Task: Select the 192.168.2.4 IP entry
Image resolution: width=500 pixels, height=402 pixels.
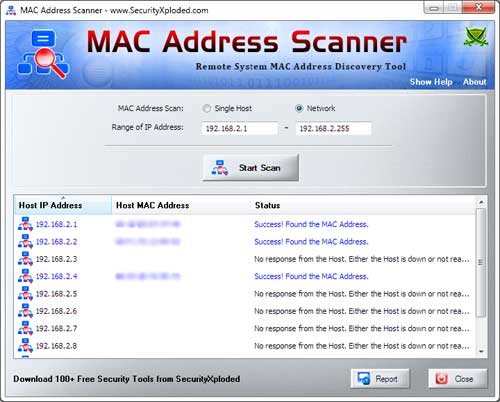Action: click(56, 276)
